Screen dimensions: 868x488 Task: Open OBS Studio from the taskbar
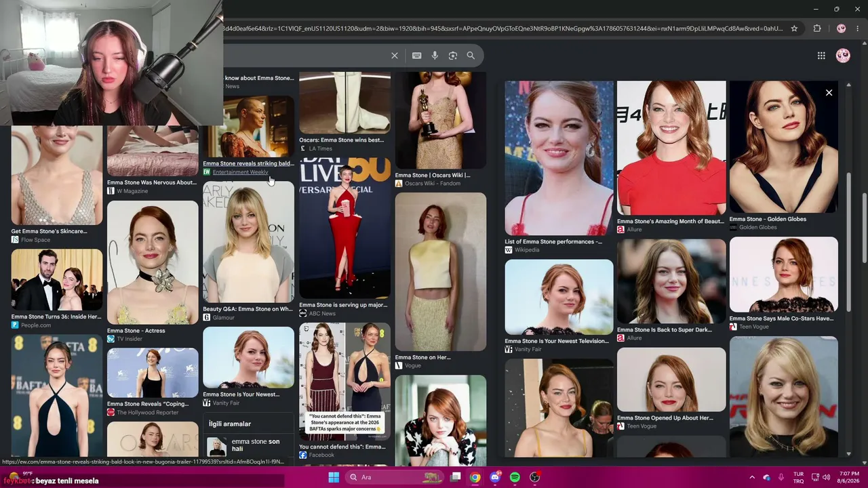tap(534, 477)
